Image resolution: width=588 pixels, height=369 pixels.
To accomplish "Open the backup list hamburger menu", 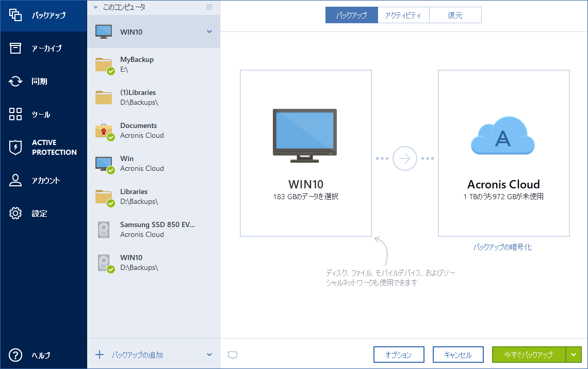I will (x=209, y=7).
